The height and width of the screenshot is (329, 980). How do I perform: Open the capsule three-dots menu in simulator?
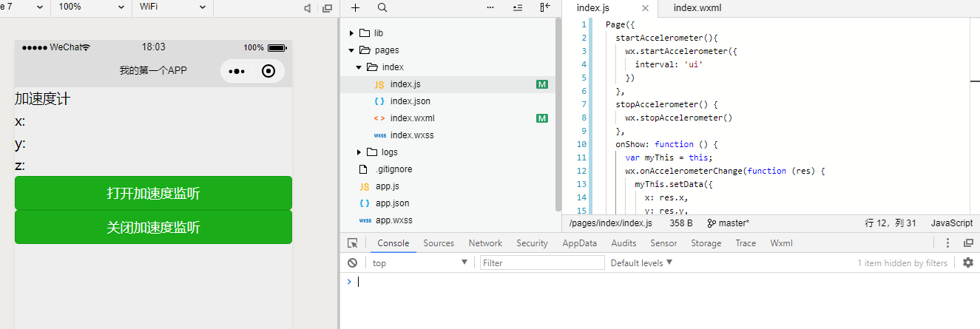pyautogui.click(x=237, y=71)
